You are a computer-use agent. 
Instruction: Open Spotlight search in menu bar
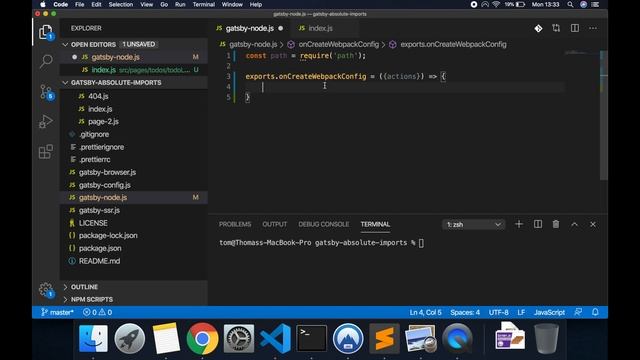pos(570,4)
